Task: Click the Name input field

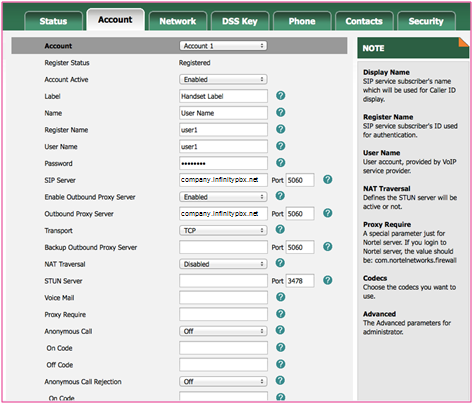Action: point(223,113)
